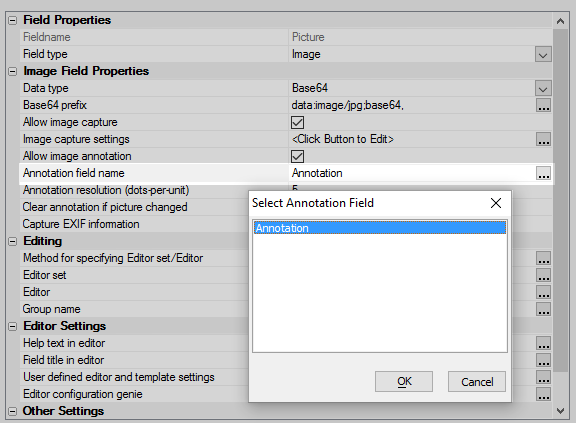The image size is (576, 423).
Task: Click the property grid scroll down arrow
Action: [561, 411]
